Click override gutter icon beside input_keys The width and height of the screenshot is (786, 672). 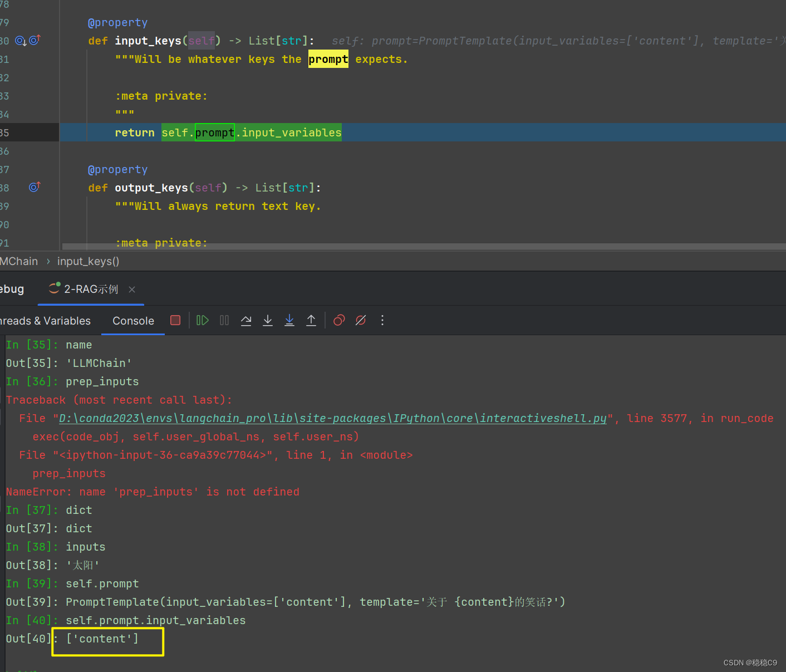click(x=35, y=40)
